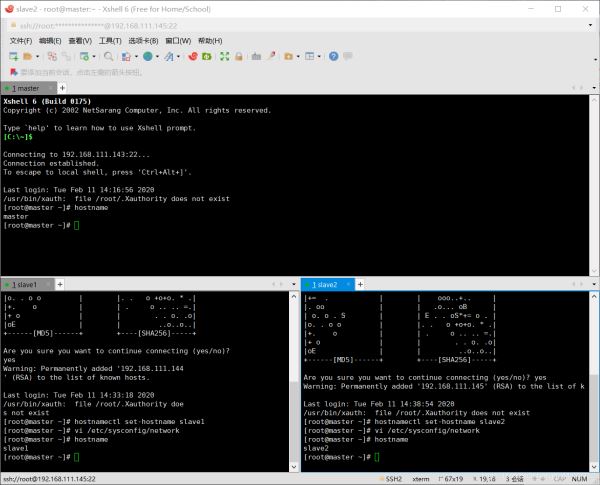Click the bookmark icon on the quick-command bar

[12, 73]
